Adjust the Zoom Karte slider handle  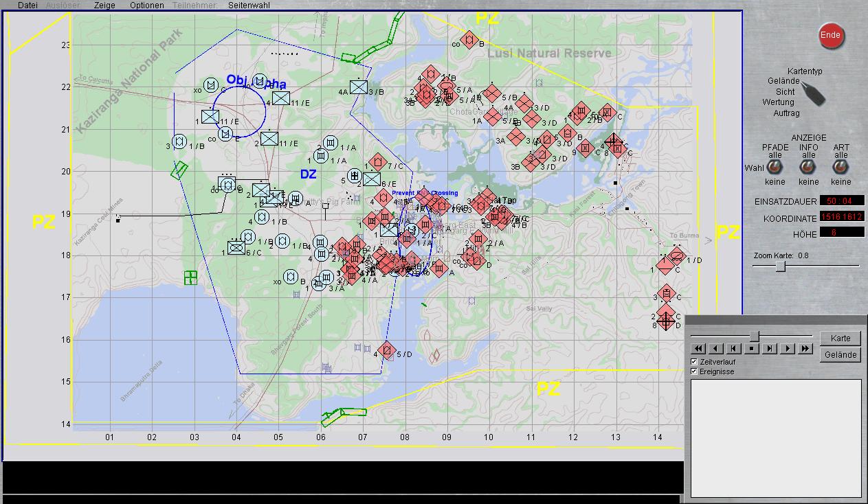click(780, 266)
